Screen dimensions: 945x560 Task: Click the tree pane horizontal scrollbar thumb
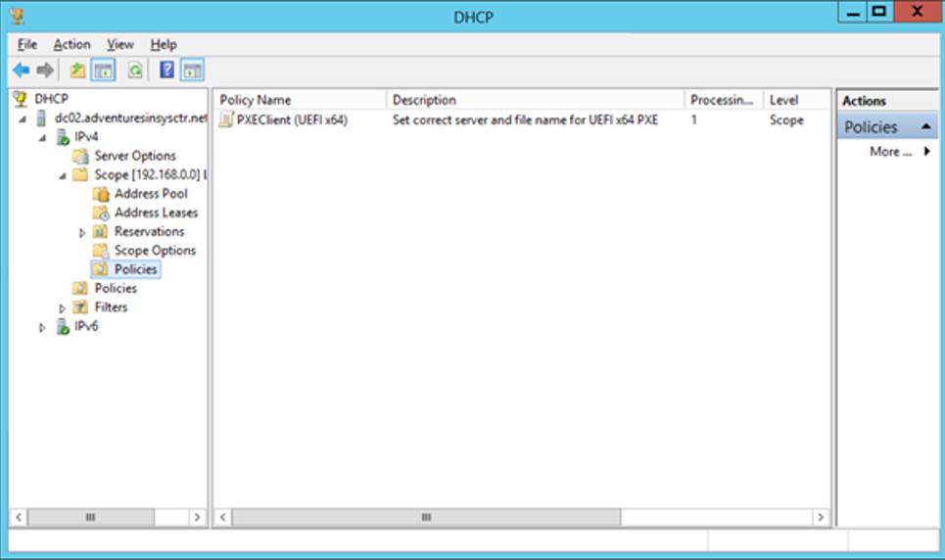click(x=90, y=517)
